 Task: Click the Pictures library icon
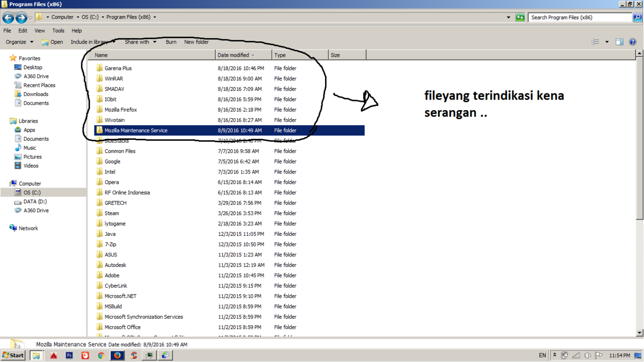tap(18, 157)
